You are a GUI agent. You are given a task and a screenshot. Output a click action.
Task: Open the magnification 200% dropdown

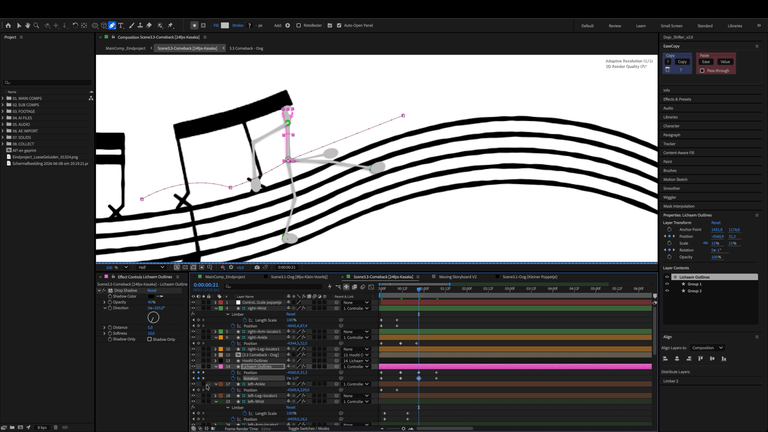pyautogui.click(x=116, y=267)
